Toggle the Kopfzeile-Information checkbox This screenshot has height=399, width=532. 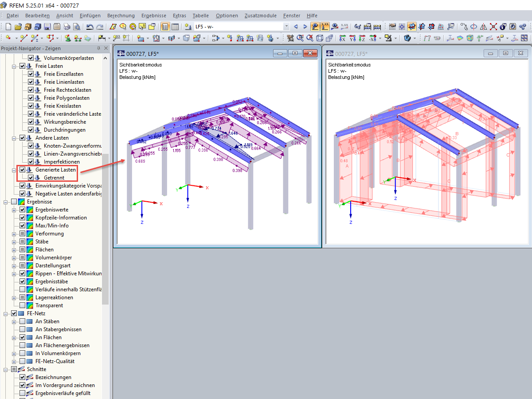[23, 218]
